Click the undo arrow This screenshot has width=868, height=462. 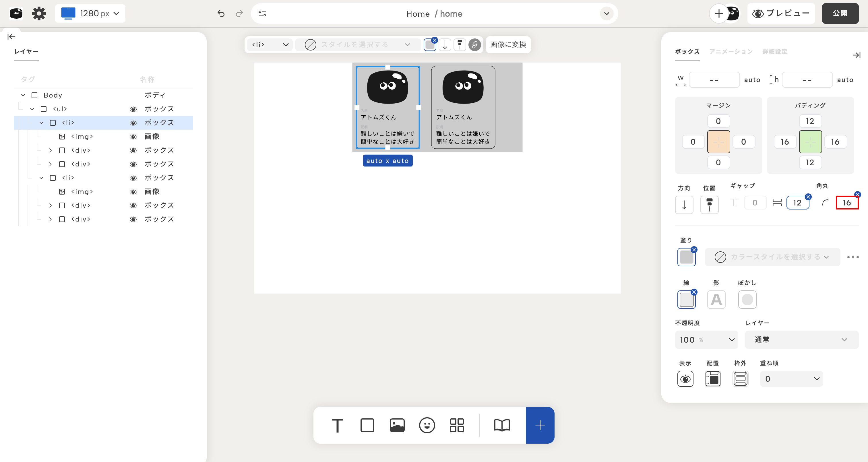pos(221,13)
